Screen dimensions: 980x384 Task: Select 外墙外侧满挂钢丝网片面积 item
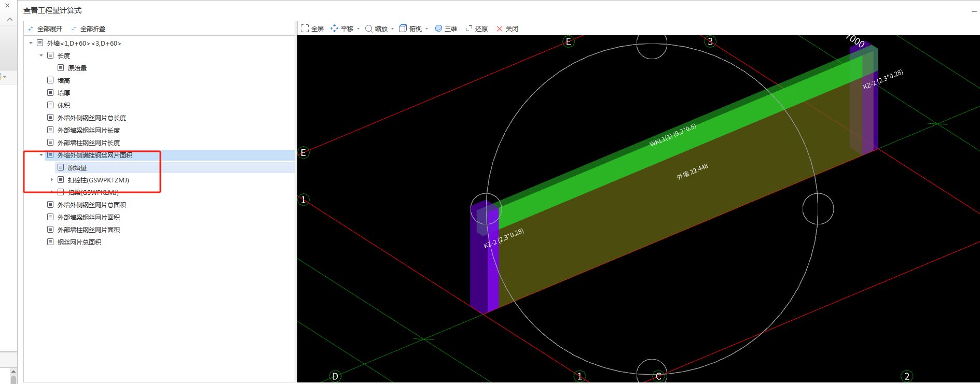point(95,155)
